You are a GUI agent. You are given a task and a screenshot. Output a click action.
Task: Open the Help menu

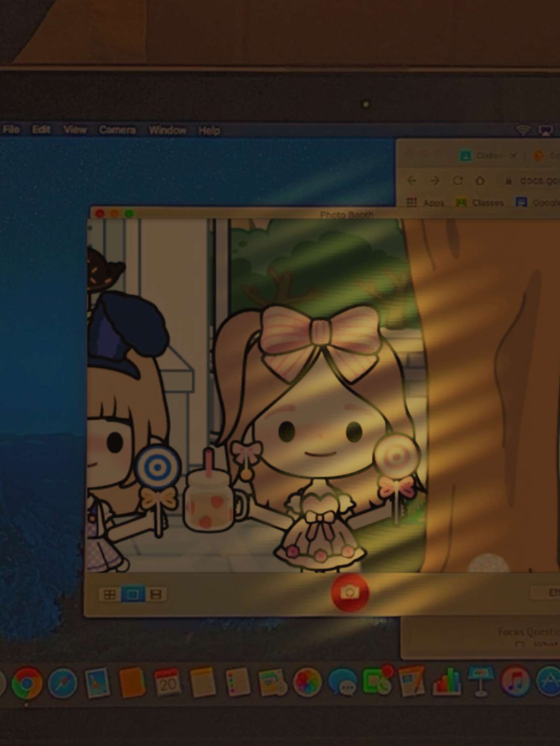click(x=209, y=131)
